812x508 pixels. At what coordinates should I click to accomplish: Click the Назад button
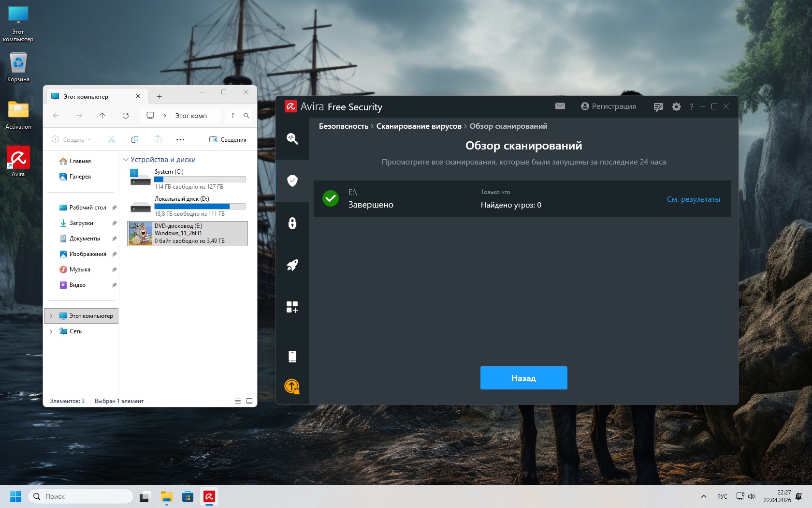coord(523,378)
